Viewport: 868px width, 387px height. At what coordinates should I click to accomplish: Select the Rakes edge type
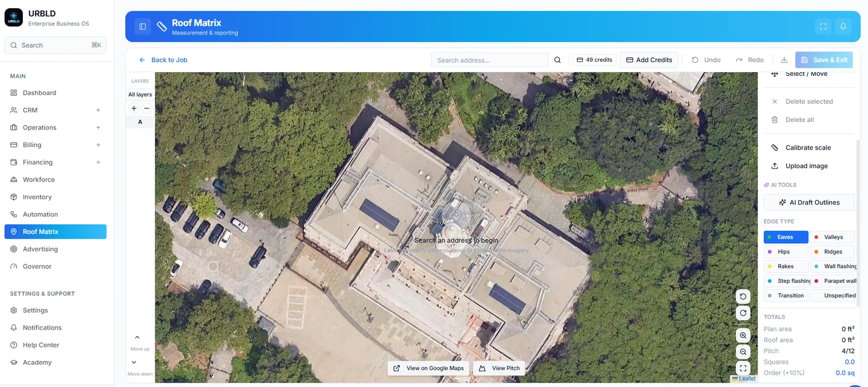(x=786, y=266)
